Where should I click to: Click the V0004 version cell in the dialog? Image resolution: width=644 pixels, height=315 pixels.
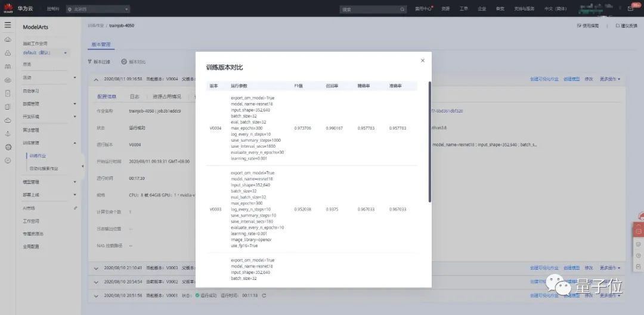point(215,129)
